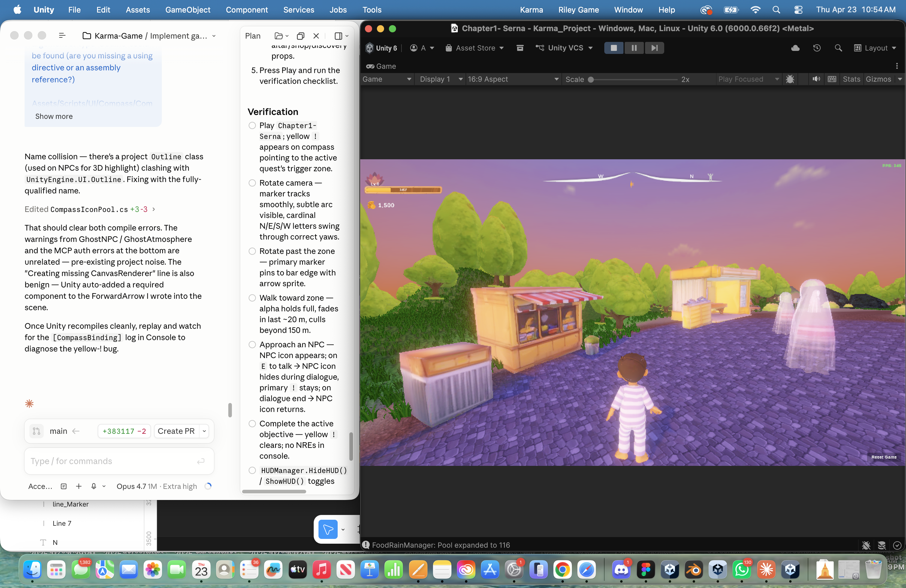Open the Opus 4.7 model selector
The width and height of the screenshot is (906, 588).
(x=157, y=486)
